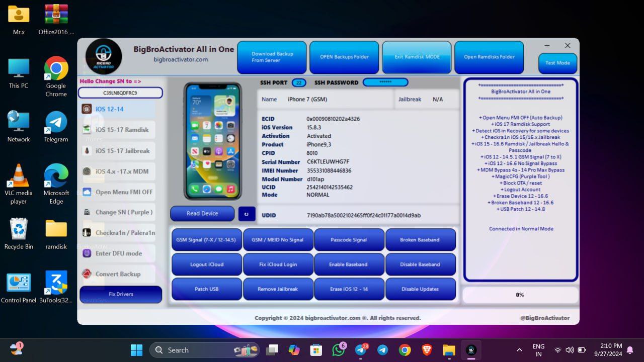
Task: Open the Office2016 archive on desktop
Action: pos(56,20)
